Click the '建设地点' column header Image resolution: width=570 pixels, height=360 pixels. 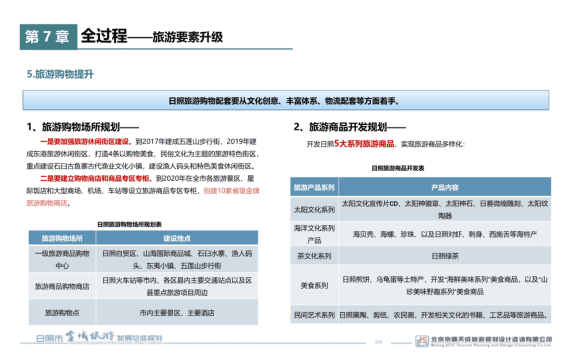(177, 238)
